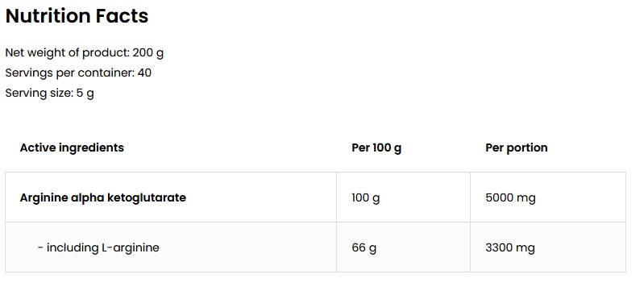Click the word L-arginine in the table
This screenshot has height=295, width=644.
pos(131,247)
